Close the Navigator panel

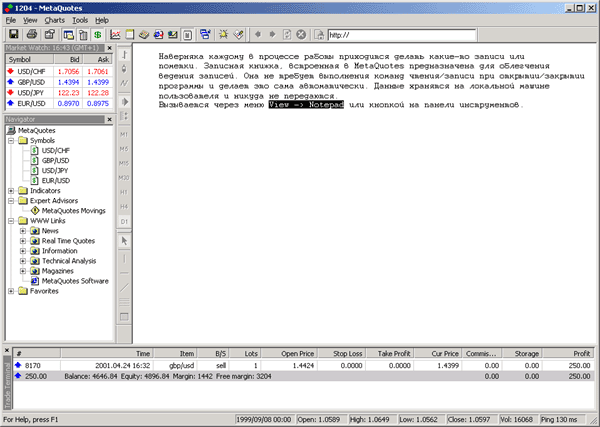tap(109, 119)
